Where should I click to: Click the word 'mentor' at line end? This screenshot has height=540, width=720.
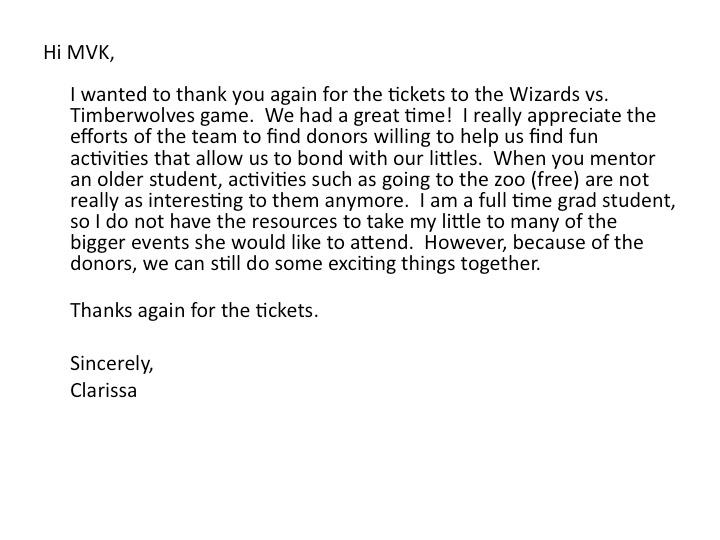(x=622, y=158)
